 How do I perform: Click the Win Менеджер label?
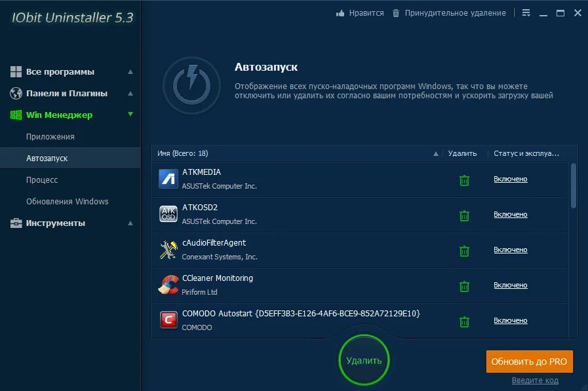pyautogui.click(x=59, y=115)
